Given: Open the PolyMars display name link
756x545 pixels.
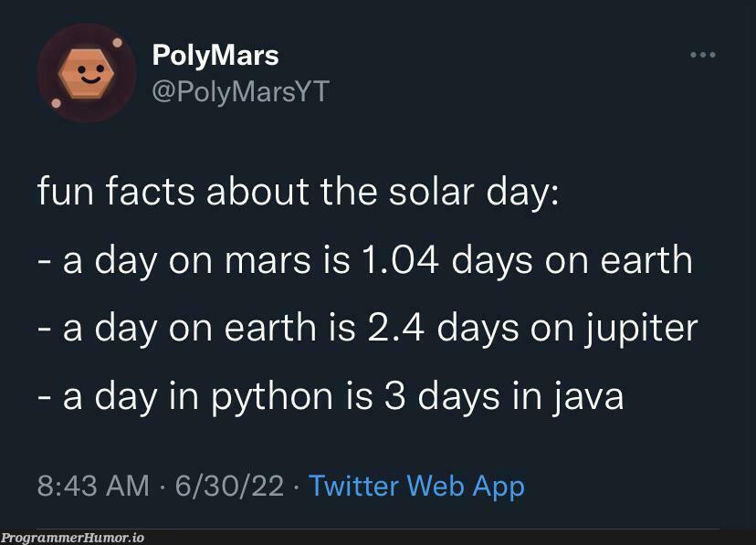Looking at the screenshot, I should [215, 55].
